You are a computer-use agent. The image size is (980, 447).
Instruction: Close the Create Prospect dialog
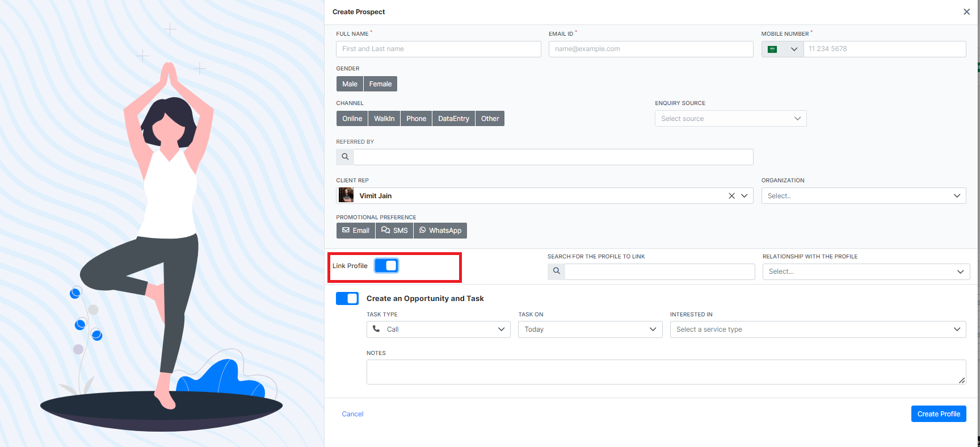coord(966,12)
